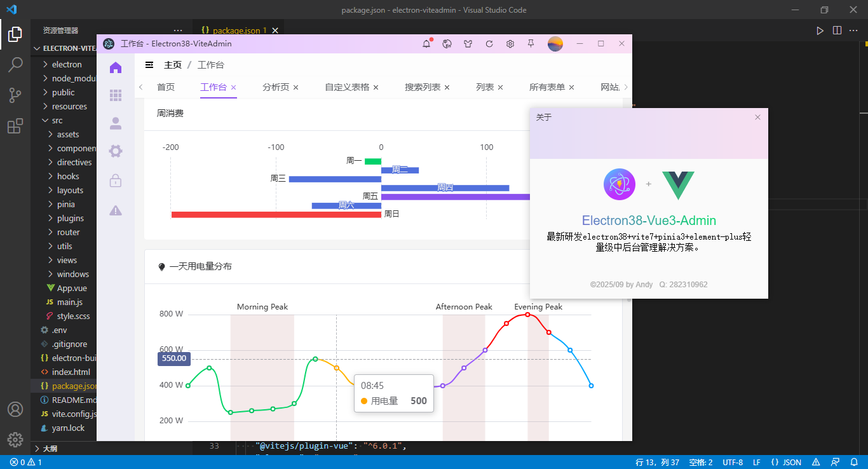
Task: Open the settings gear in the admin titlebar
Action: (510, 44)
